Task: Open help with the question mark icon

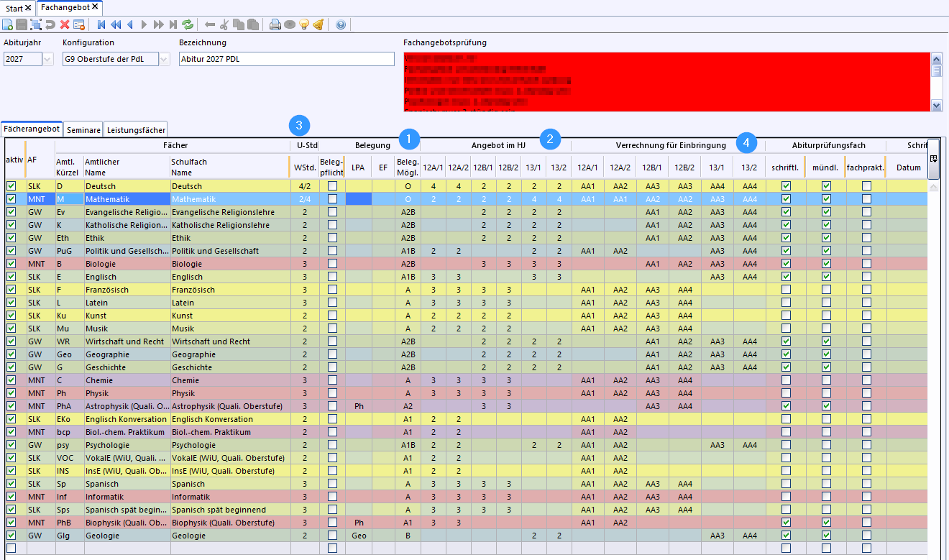Action: point(340,24)
